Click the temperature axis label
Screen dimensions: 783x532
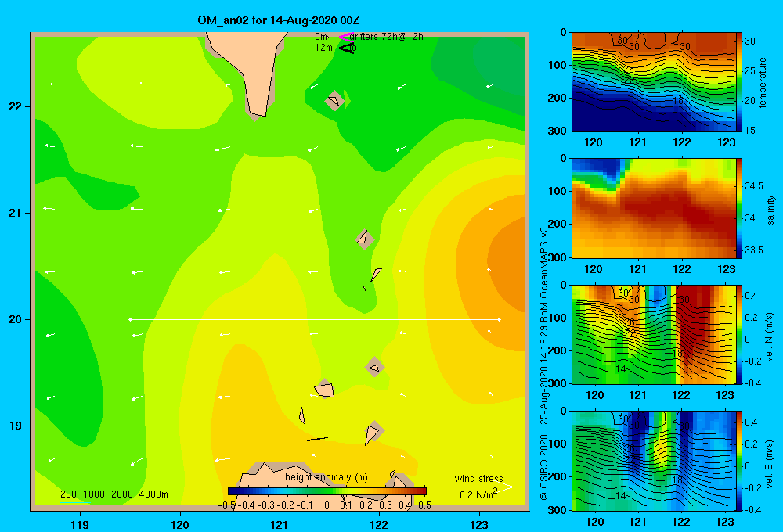763,82
